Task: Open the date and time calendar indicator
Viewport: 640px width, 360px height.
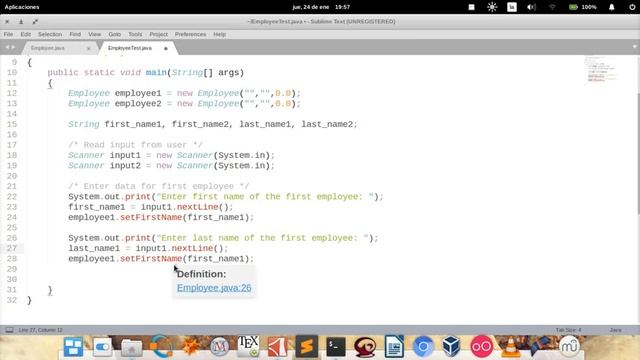Action: click(321, 7)
